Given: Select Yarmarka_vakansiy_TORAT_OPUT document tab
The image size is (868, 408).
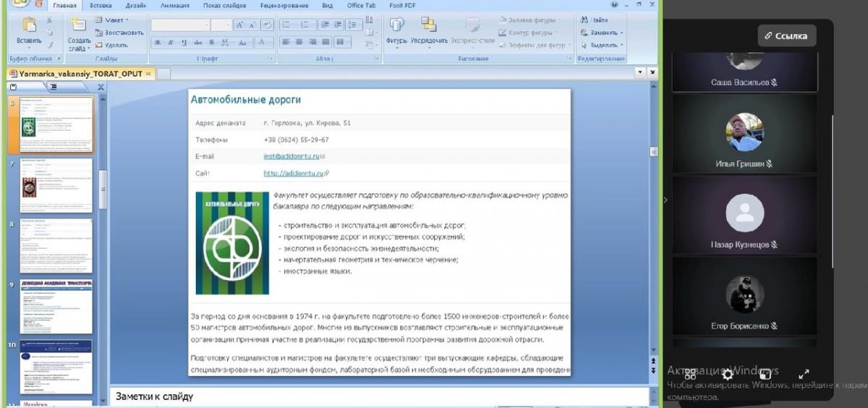Looking at the screenshot, I should click(81, 74).
